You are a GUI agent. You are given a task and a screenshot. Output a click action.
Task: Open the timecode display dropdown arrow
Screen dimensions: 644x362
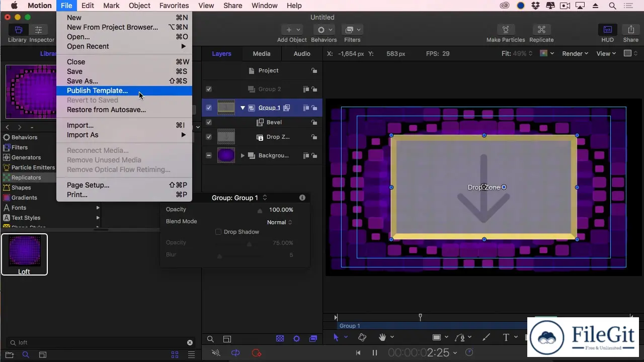(x=455, y=353)
